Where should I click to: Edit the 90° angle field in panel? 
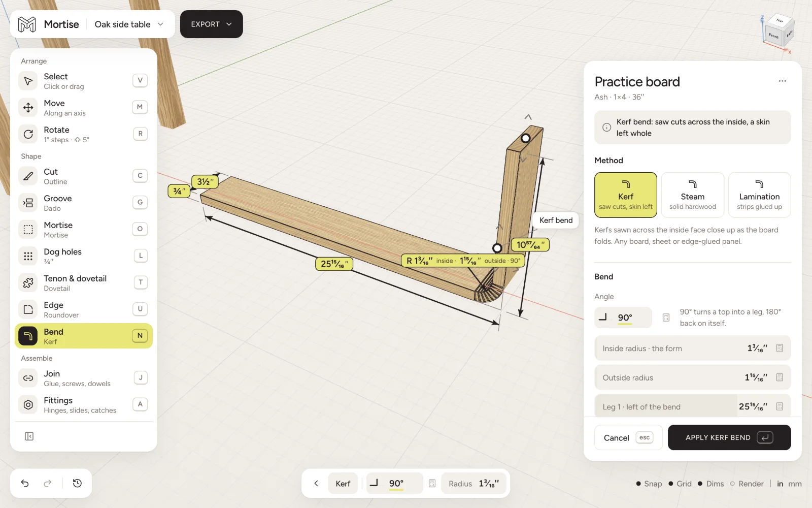[x=623, y=317]
